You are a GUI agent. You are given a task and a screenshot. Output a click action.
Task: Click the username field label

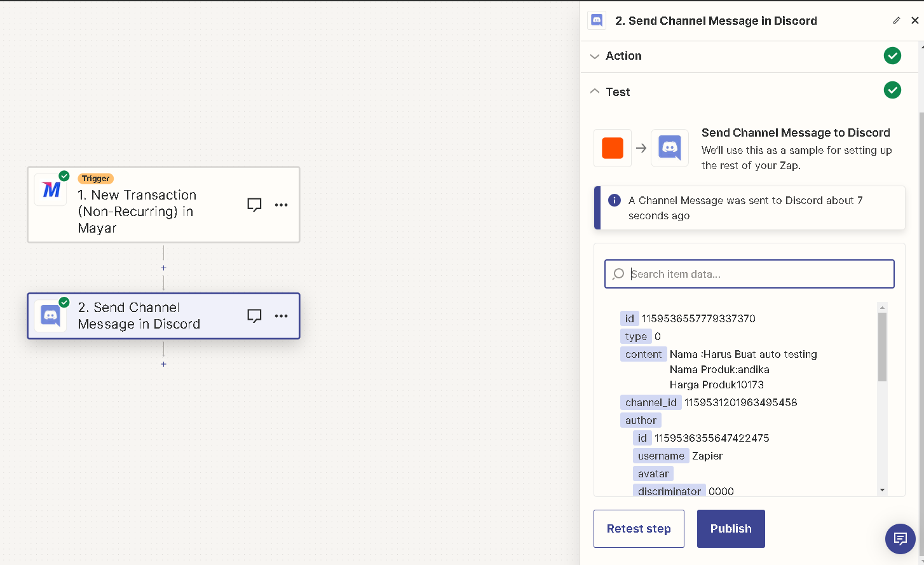tap(661, 456)
